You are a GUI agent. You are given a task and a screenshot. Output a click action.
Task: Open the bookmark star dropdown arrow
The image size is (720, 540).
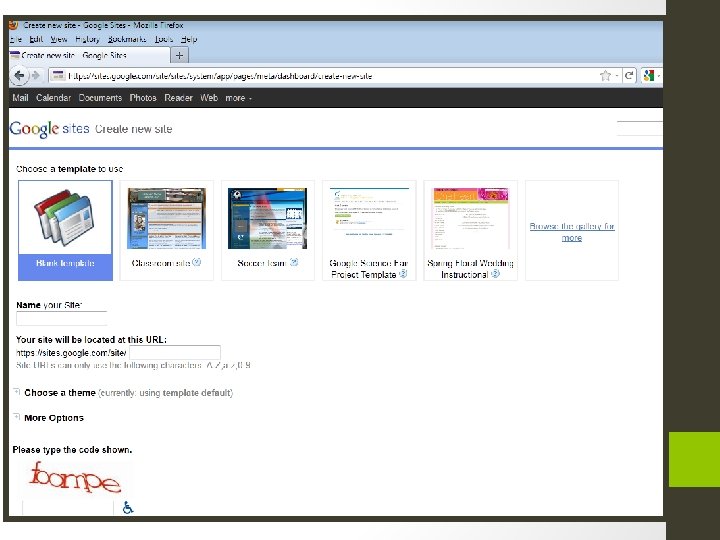pos(617,76)
